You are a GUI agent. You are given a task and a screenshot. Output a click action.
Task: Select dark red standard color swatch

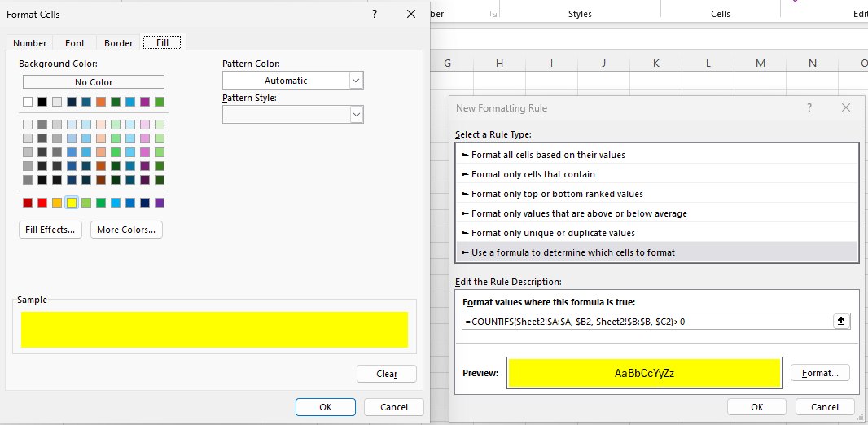28,203
